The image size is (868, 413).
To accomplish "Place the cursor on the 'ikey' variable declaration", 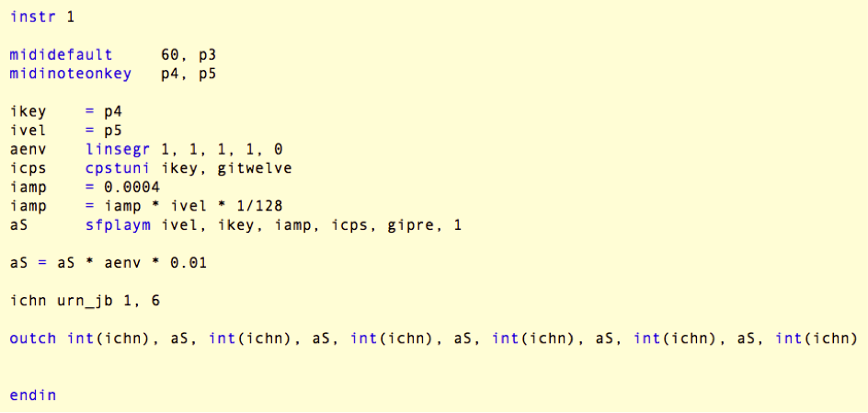I will [x=28, y=111].
